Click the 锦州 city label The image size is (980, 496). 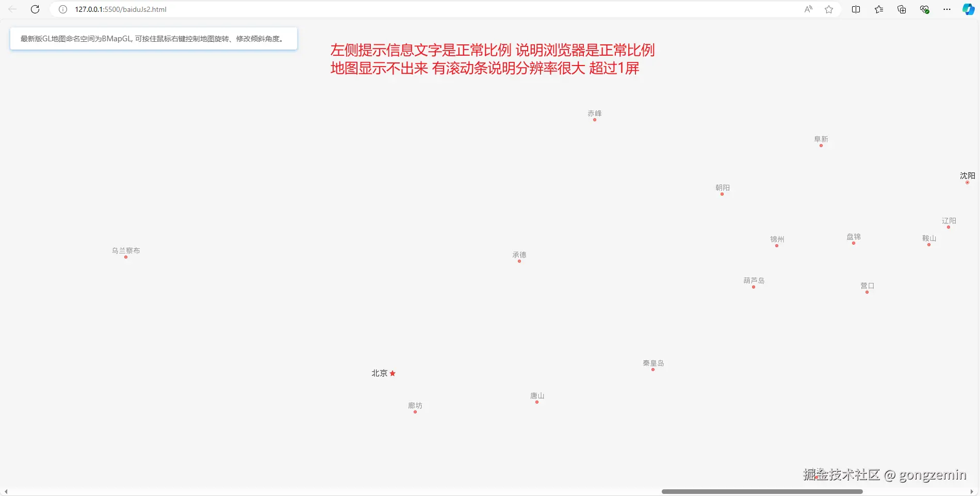point(777,239)
